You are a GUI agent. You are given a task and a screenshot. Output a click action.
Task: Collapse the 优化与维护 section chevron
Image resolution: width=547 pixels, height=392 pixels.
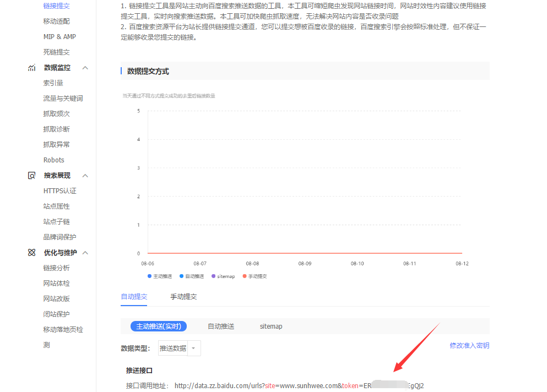point(85,253)
